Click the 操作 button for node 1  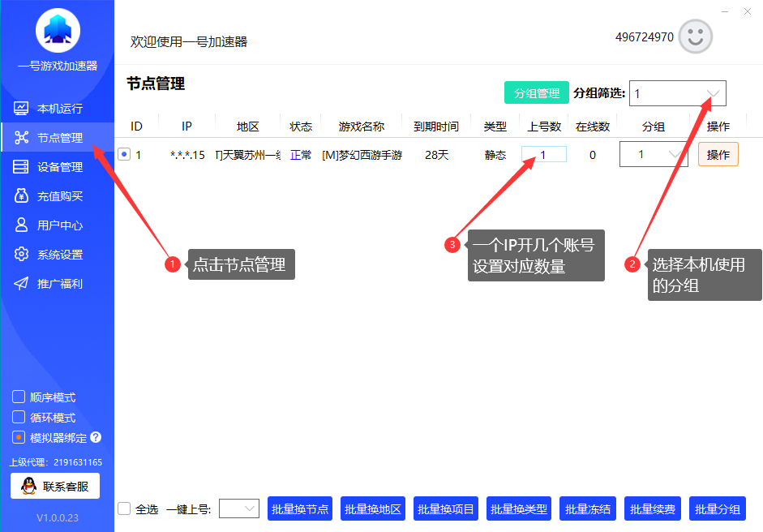[718, 154]
